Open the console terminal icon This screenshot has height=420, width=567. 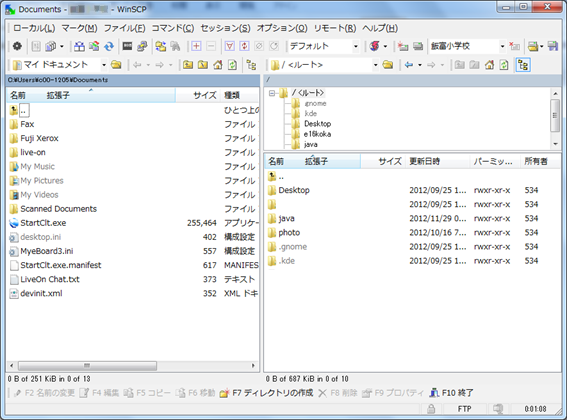[x=127, y=46]
